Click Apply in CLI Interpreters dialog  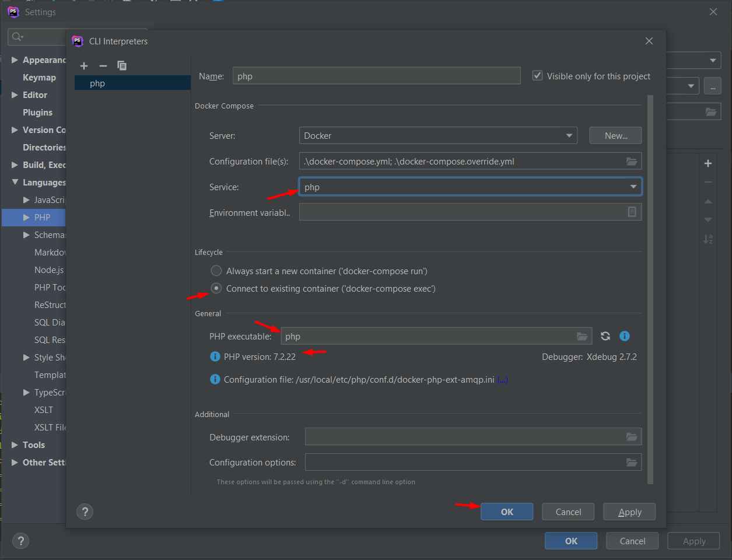pyautogui.click(x=629, y=512)
